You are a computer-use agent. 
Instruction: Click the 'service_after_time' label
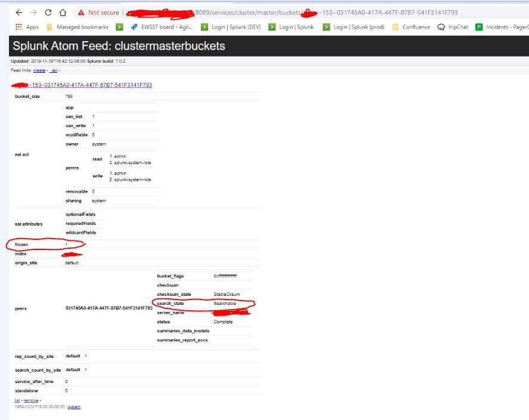coord(35,382)
